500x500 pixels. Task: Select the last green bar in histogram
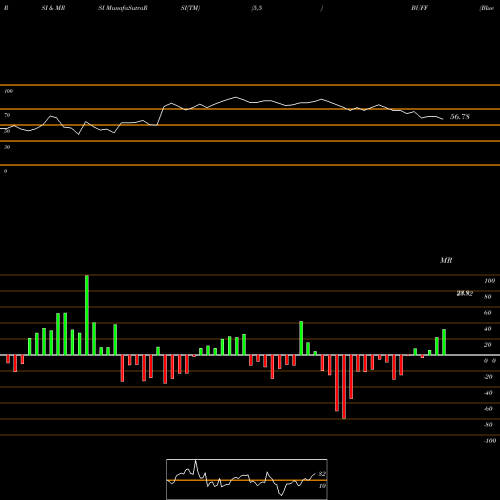point(444,342)
